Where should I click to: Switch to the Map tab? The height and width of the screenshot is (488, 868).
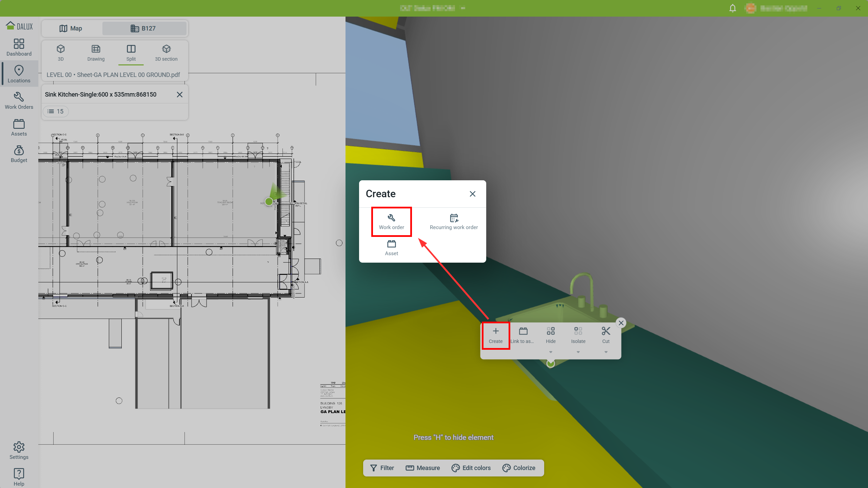click(x=71, y=28)
